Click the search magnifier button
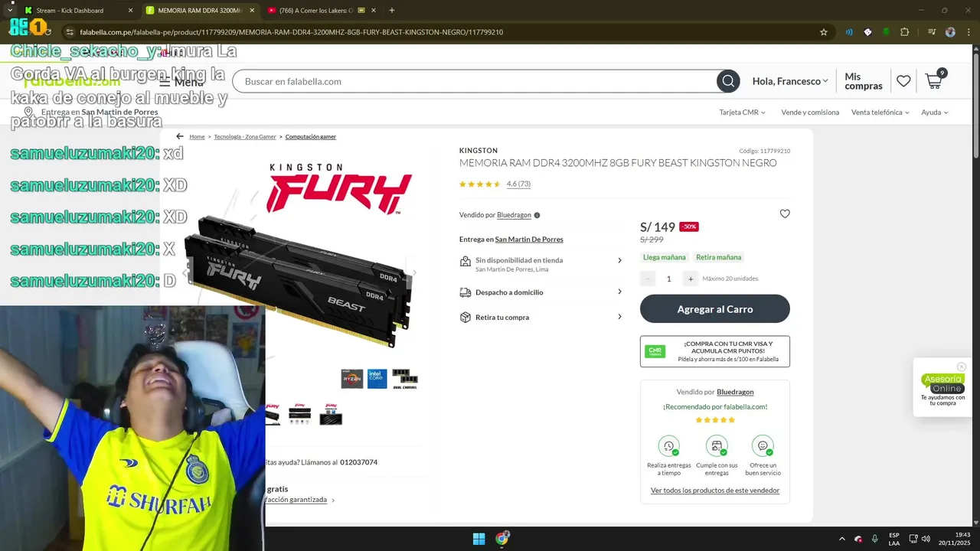The image size is (980, 551). tap(728, 81)
